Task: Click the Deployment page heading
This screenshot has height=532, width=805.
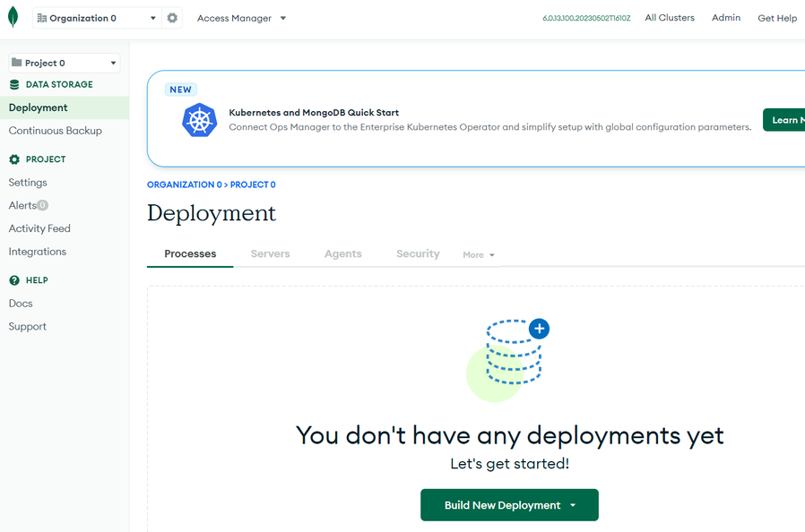Action: pos(212,213)
